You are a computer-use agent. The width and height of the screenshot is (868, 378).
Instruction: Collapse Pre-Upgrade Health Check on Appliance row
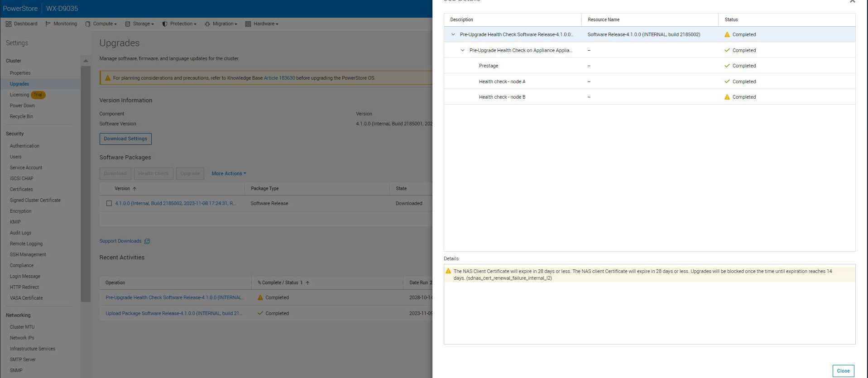462,50
